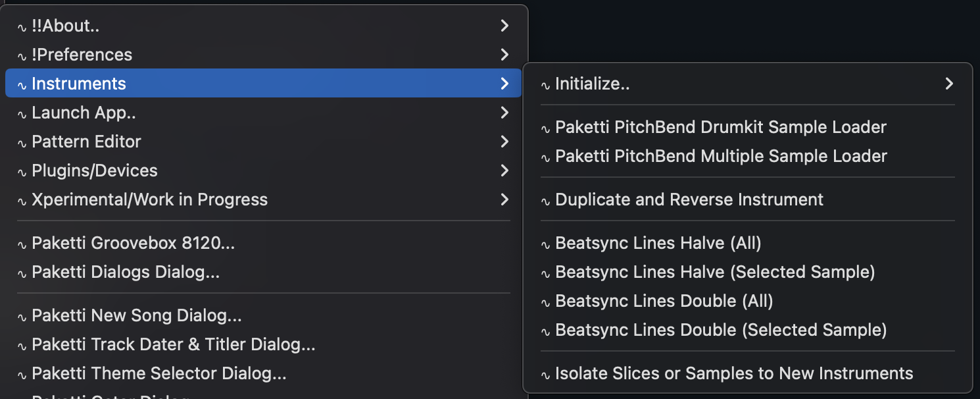The height and width of the screenshot is (399, 980).
Task: Open the !!About.. submenu
Action: pyautogui.click(x=66, y=26)
